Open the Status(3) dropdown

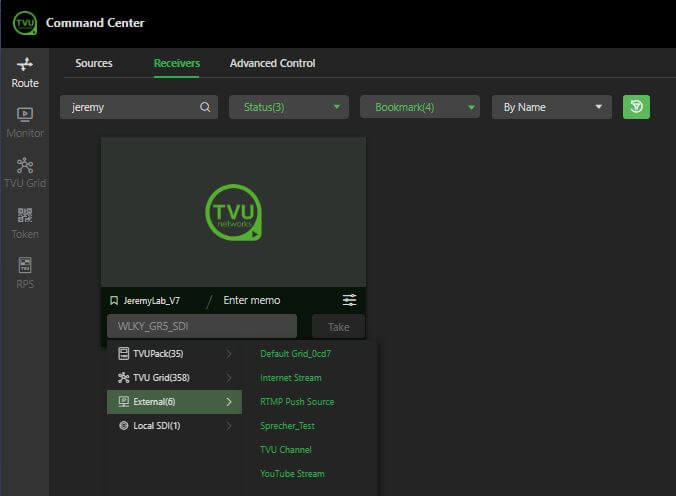[x=289, y=107]
